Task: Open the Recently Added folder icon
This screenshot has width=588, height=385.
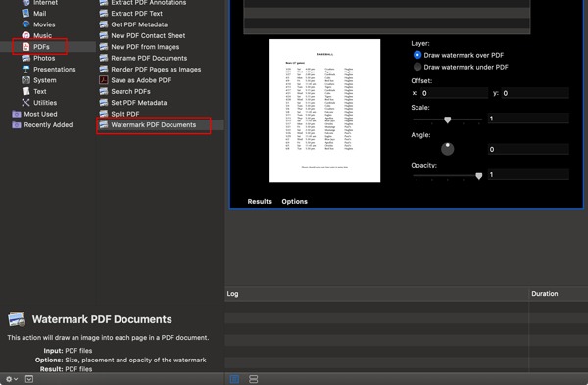Action: [x=17, y=125]
